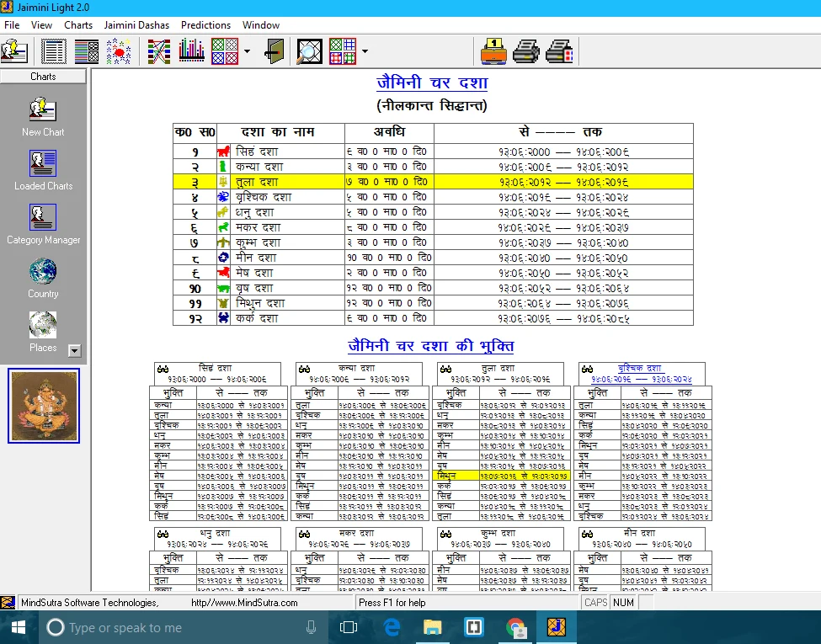This screenshot has height=644, width=821.
Task: Open New Chart in the sidebar
Action: (43, 117)
